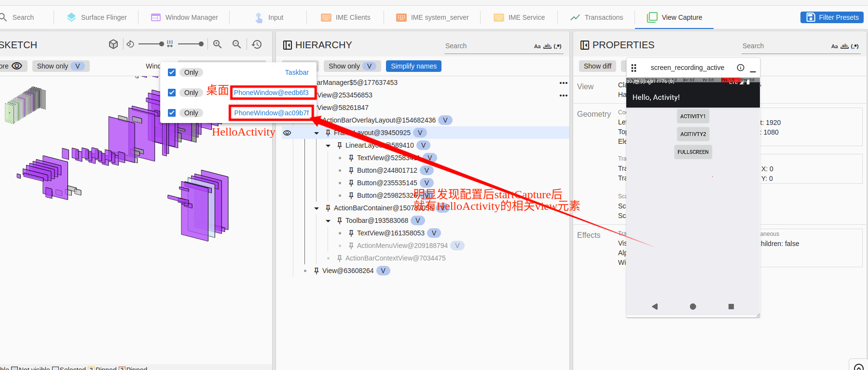Image resolution: width=868 pixels, height=370 pixels.
Task: Open the Surface Flinger tab
Action: [96, 17]
